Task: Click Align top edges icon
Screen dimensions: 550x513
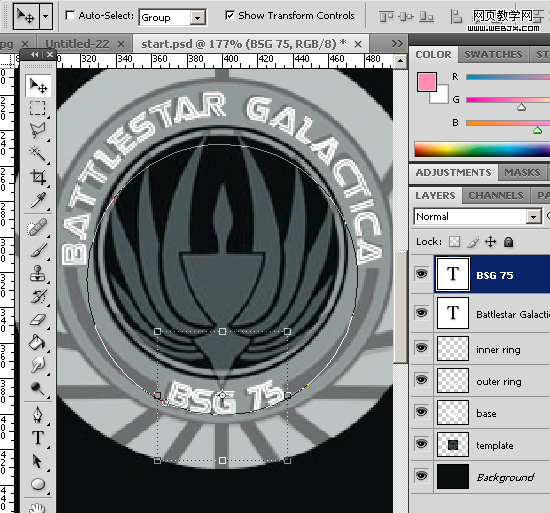Action: pos(387,16)
